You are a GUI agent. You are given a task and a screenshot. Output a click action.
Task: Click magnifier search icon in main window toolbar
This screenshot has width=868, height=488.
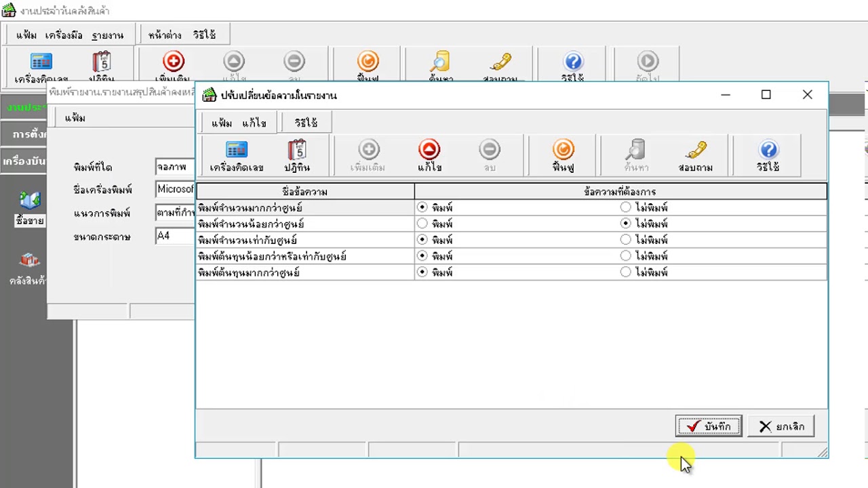click(441, 62)
